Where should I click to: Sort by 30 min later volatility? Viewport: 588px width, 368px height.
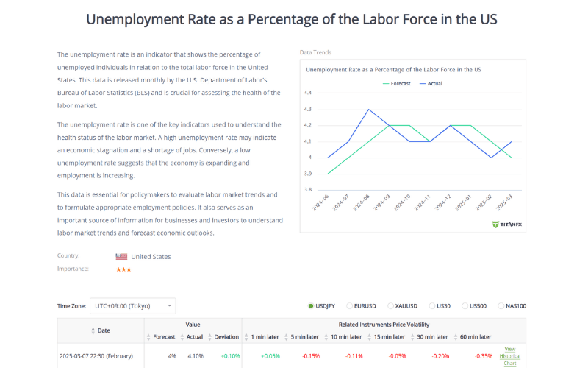click(x=412, y=337)
